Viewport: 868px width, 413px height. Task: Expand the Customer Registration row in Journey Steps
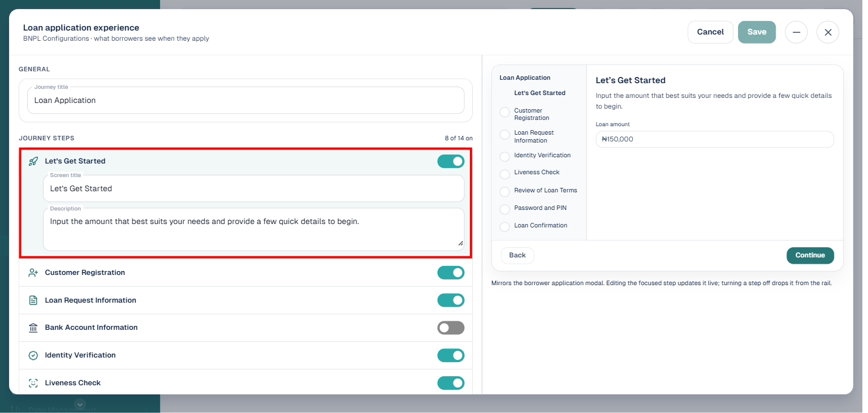click(245, 273)
